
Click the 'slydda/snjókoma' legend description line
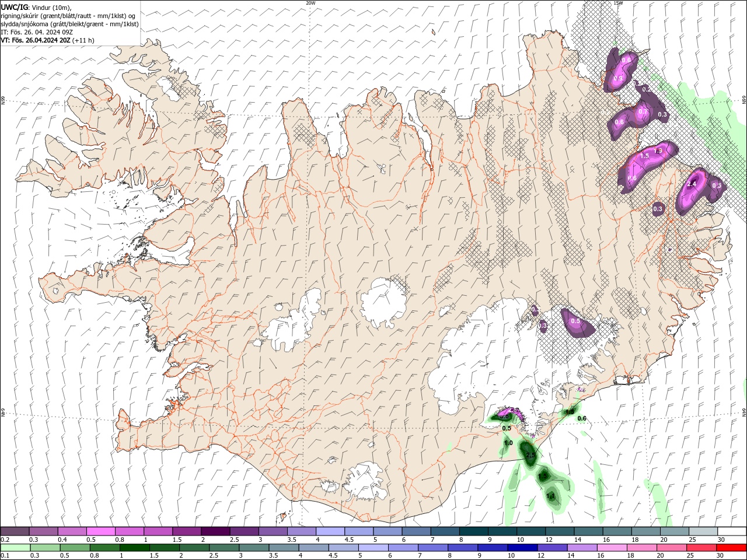(x=69, y=24)
